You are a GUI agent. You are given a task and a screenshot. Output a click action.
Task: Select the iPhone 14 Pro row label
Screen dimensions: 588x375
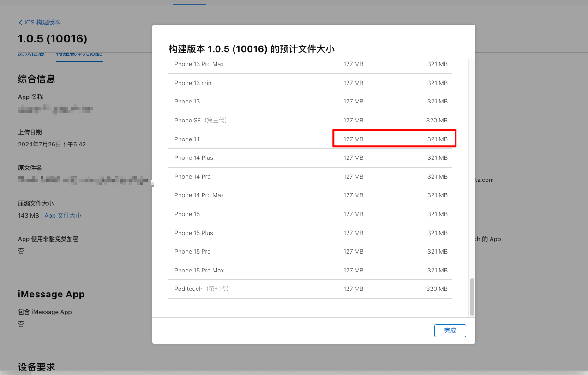click(x=192, y=177)
